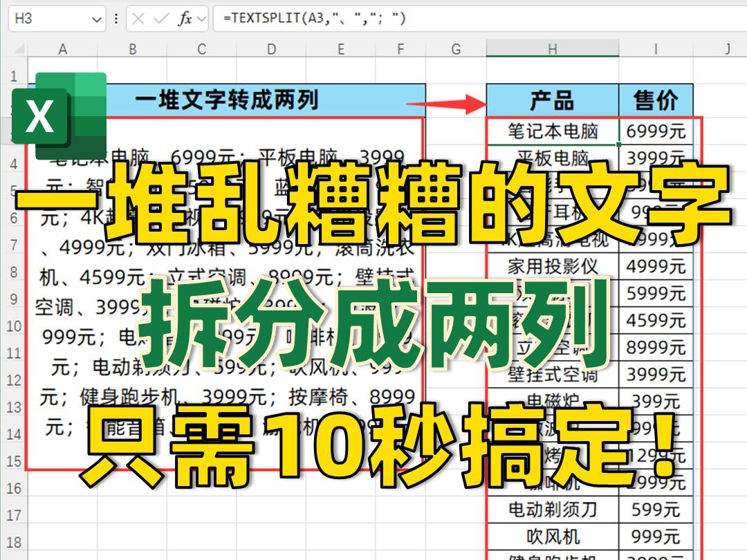Viewport: 747px width, 560px height.
Task: Click the 产品 header cell
Action: click(553, 100)
